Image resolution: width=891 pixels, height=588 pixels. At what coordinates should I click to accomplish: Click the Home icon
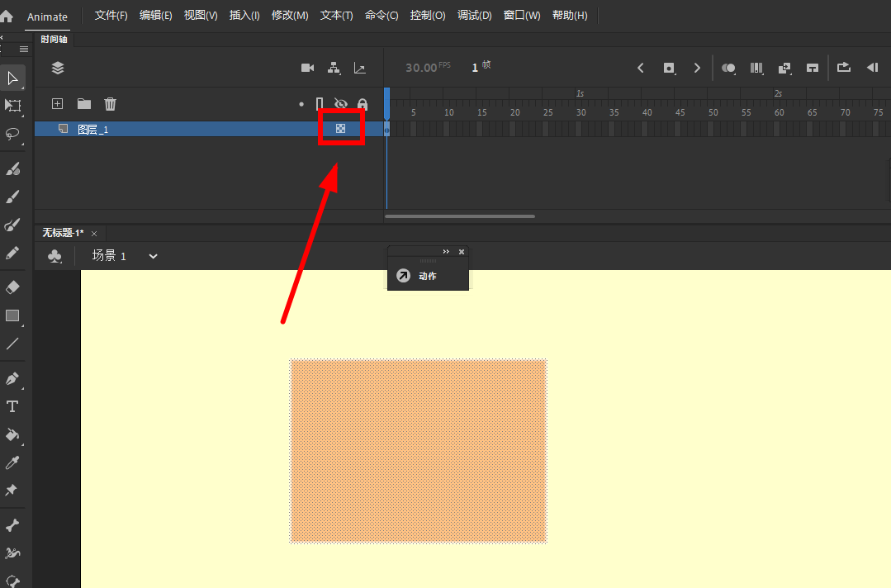[7, 16]
